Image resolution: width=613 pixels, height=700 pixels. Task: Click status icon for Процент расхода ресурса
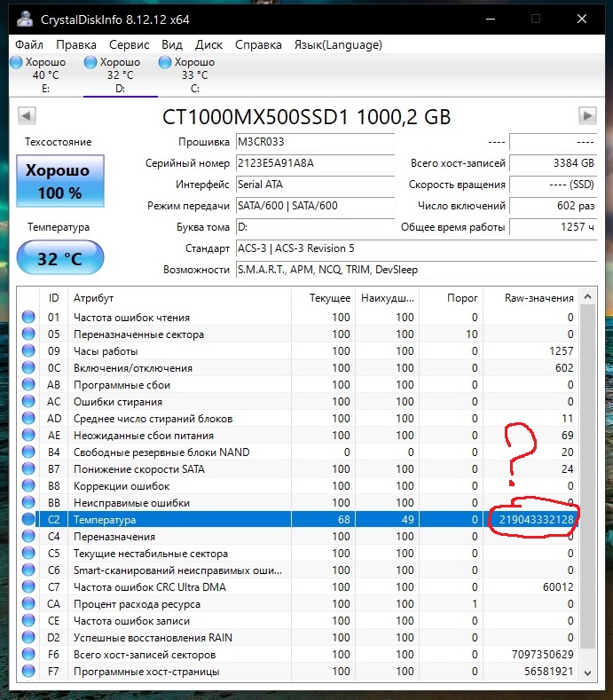[28, 603]
